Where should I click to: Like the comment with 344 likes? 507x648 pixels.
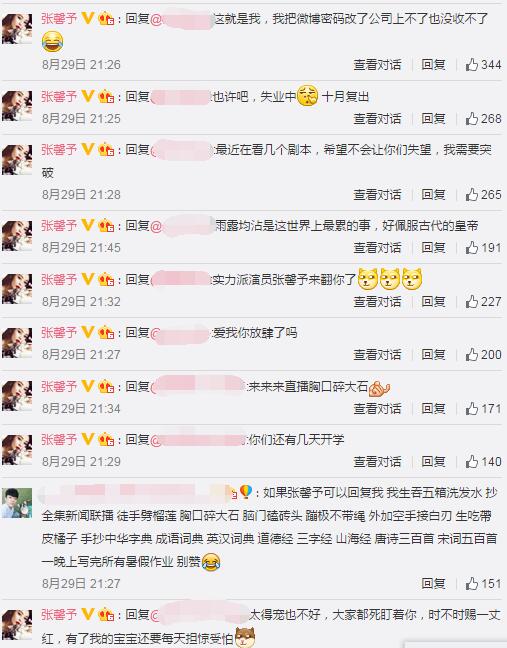(472, 64)
